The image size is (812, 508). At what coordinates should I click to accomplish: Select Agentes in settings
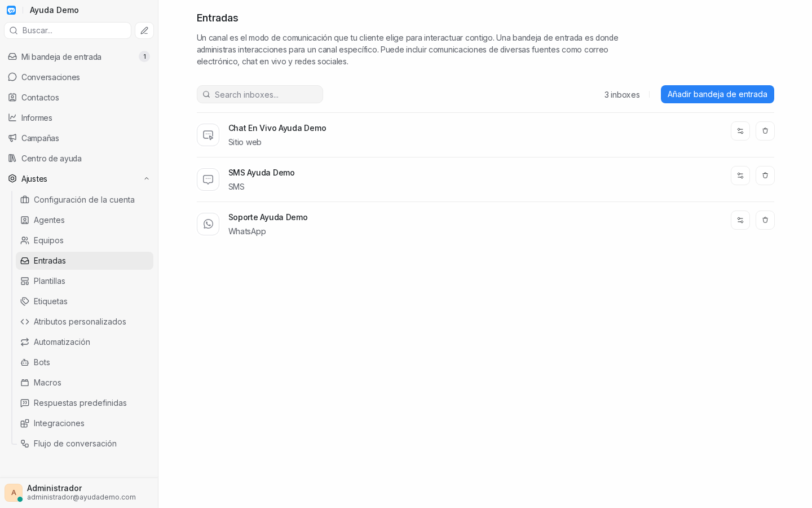click(x=85, y=220)
